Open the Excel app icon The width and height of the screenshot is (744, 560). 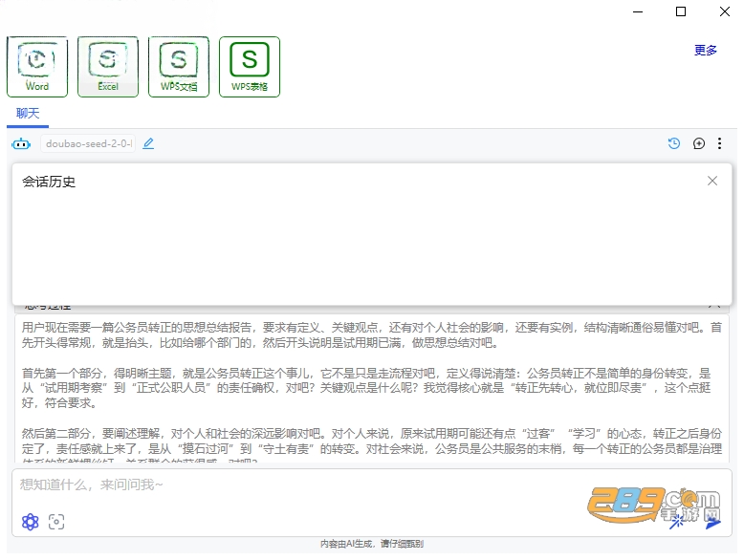pyautogui.click(x=108, y=67)
